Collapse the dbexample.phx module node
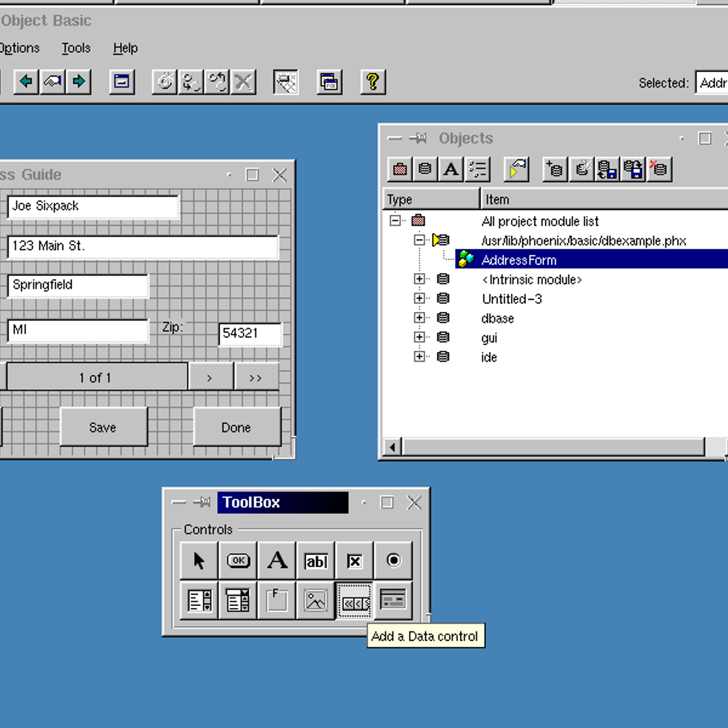The image size is (728, 728). point(419,240)
